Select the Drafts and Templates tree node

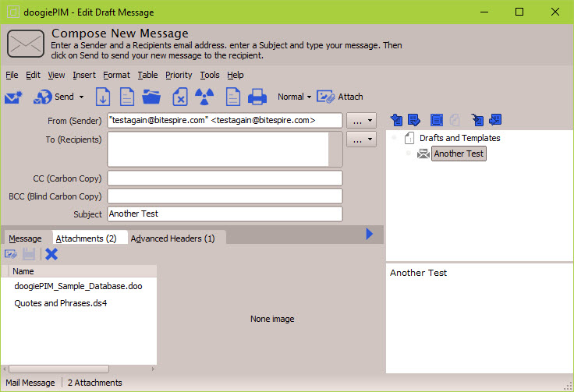point(460,138)
